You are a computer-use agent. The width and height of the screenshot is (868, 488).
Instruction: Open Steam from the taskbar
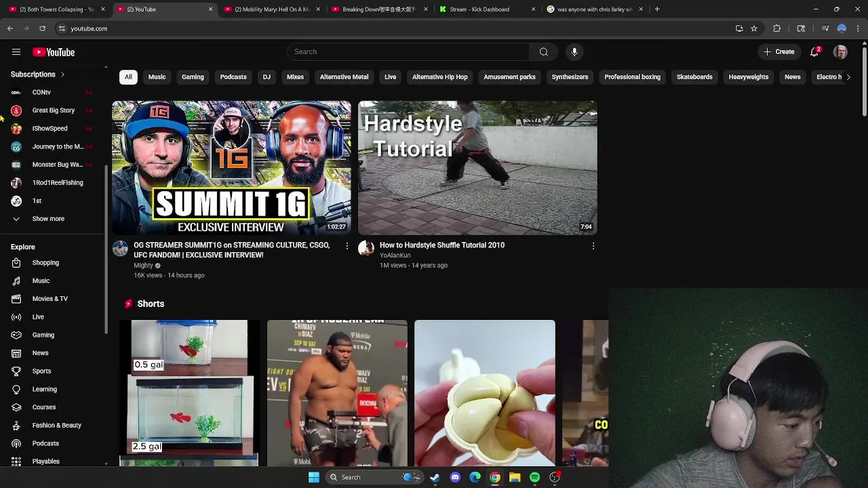435,477
